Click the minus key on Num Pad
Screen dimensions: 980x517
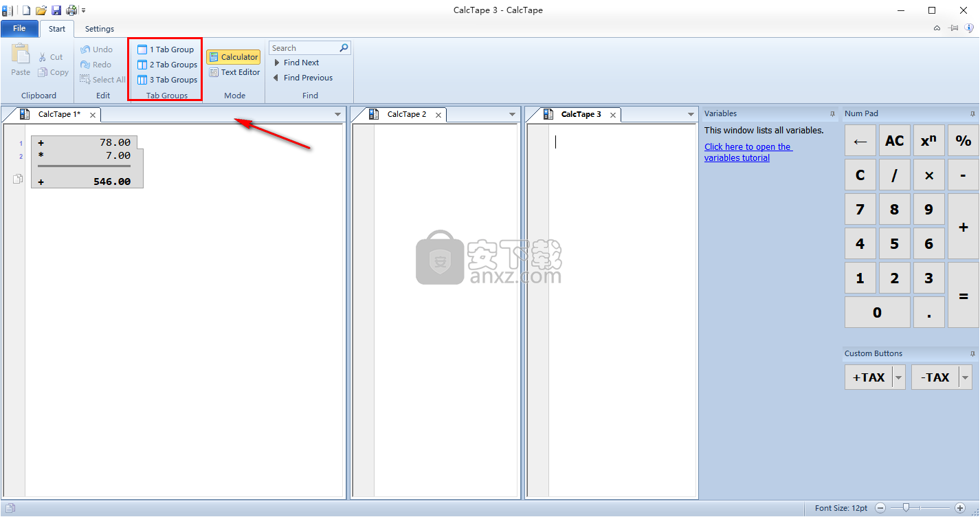click(963, 175)
